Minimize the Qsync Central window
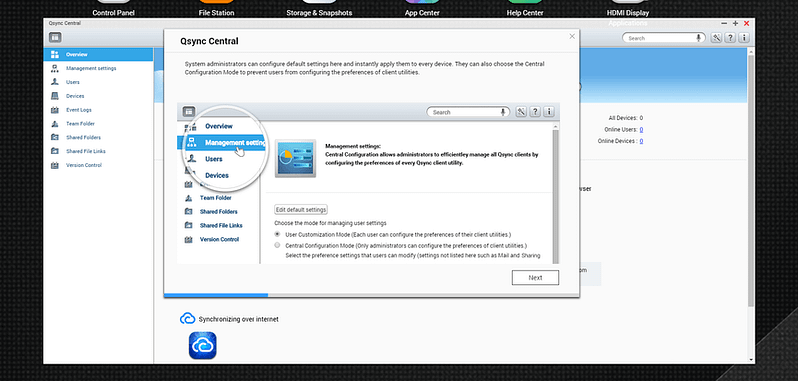Viewport: 798px width, 381px height. tap(724, 23)
